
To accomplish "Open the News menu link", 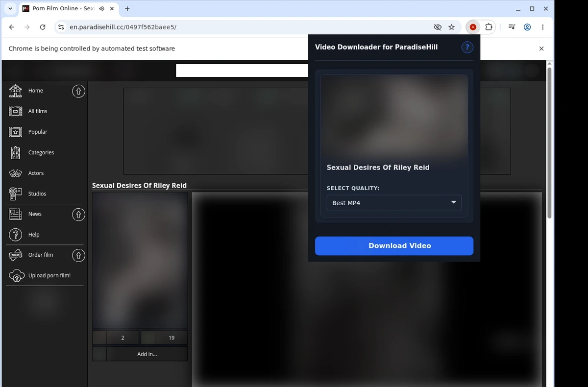I will (35, 214).
